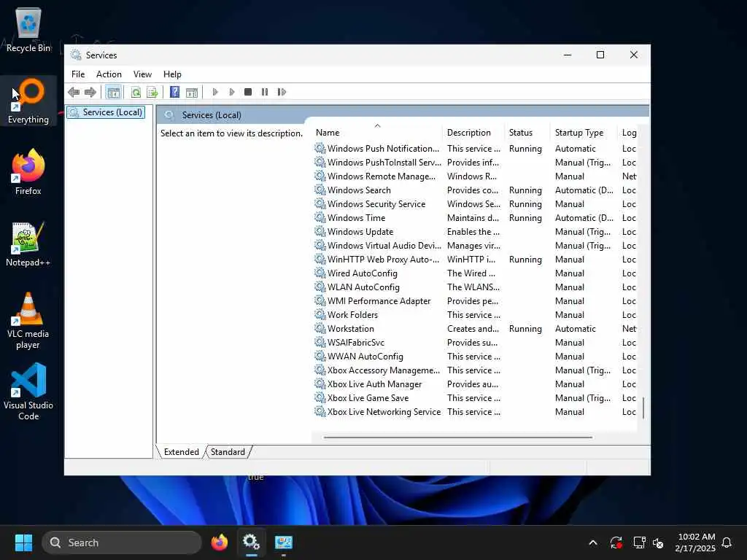Open the View menu
Image resolution: width=747 pixels, height=560 pixels.
(142, 74)
